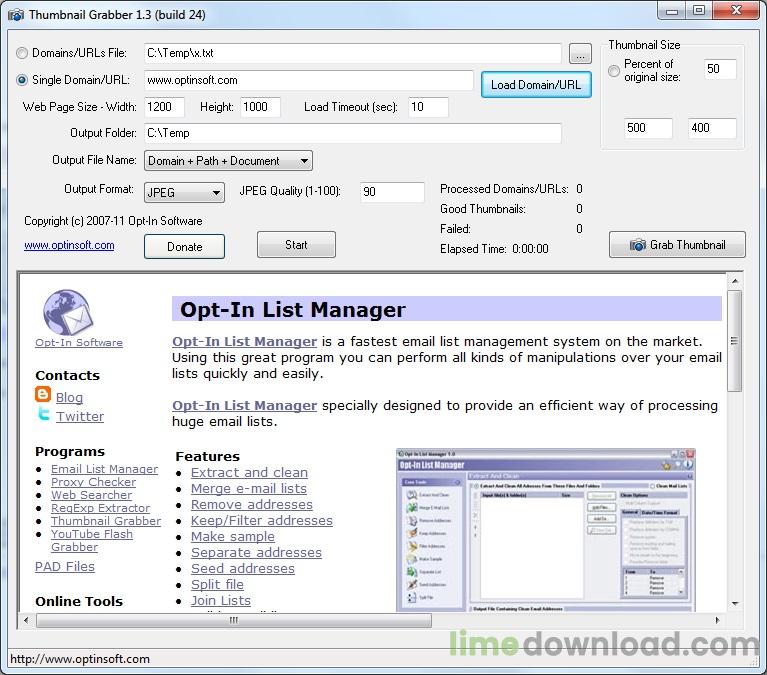Open the Opt-In Software logo text link
Screen dimensions: 767x675
click(79, 342)
